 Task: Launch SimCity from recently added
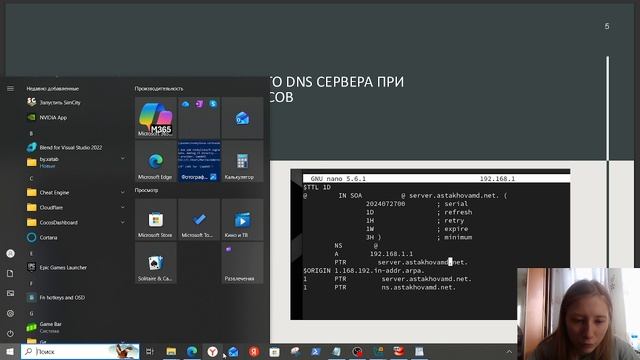pos(60,102)
